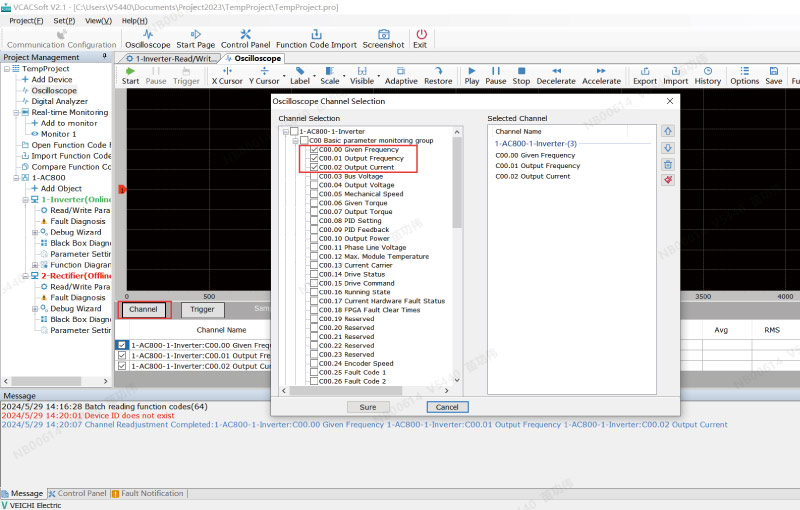Image resolution: width=800 pixels, height=510 pixels.
Task: Delete selected channel with trash icon
Action: 668,164
